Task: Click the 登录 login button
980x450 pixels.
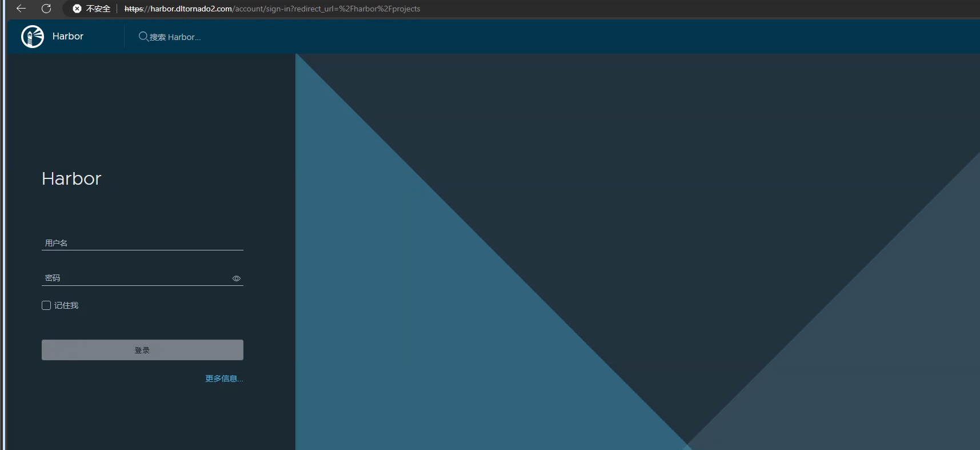Action: pos(142,350)
